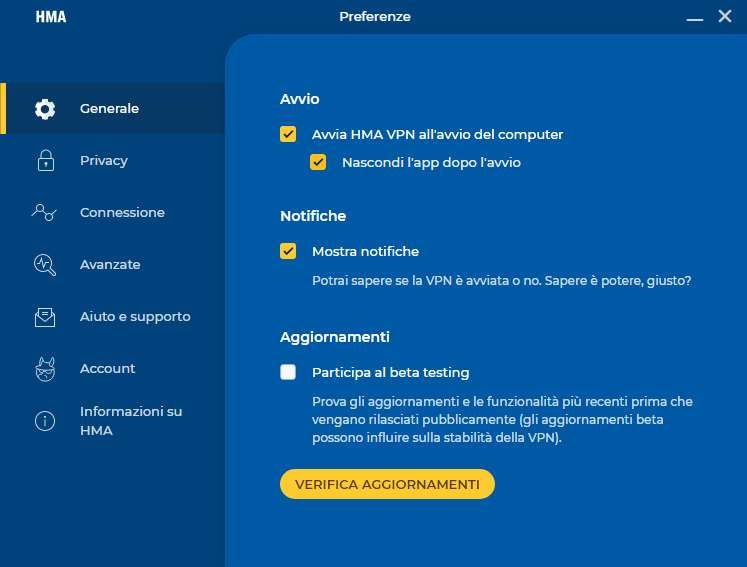Click the Generale gear icon
Image resolution: width=747 pixels, height=567 pixels.
[x=45, y=109]
